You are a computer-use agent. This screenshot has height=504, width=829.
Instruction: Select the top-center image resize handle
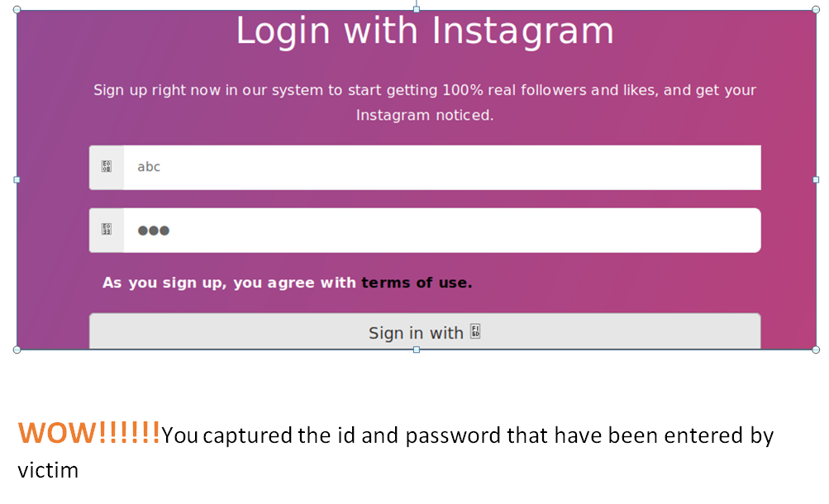[x=417, y=9]
